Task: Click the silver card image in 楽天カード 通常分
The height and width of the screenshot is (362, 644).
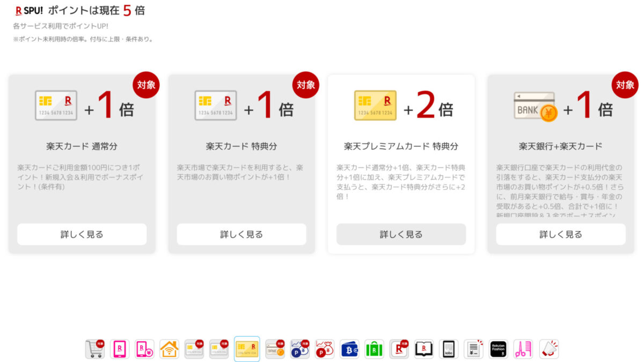Action: pyautogui.click(x=56, y=106)
